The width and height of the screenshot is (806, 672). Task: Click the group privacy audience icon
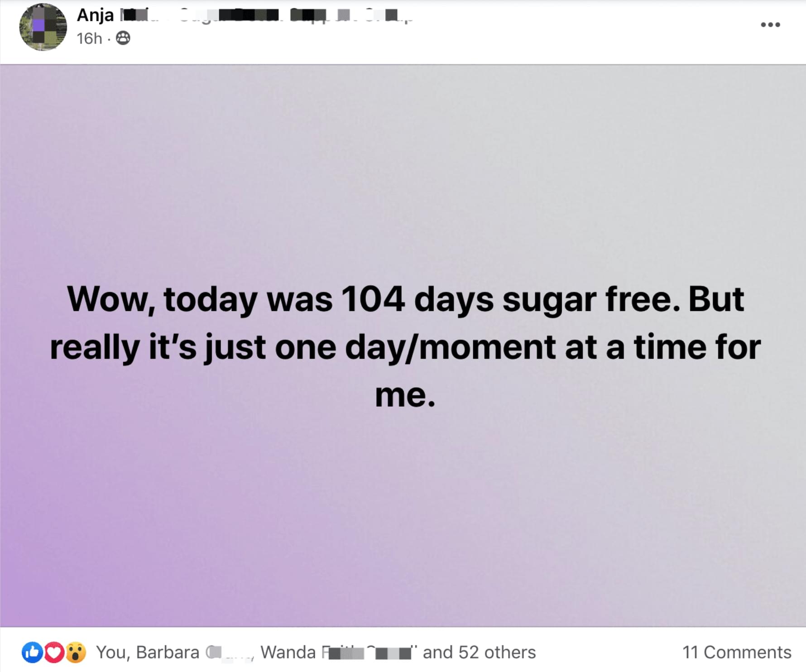coord(123,38)
